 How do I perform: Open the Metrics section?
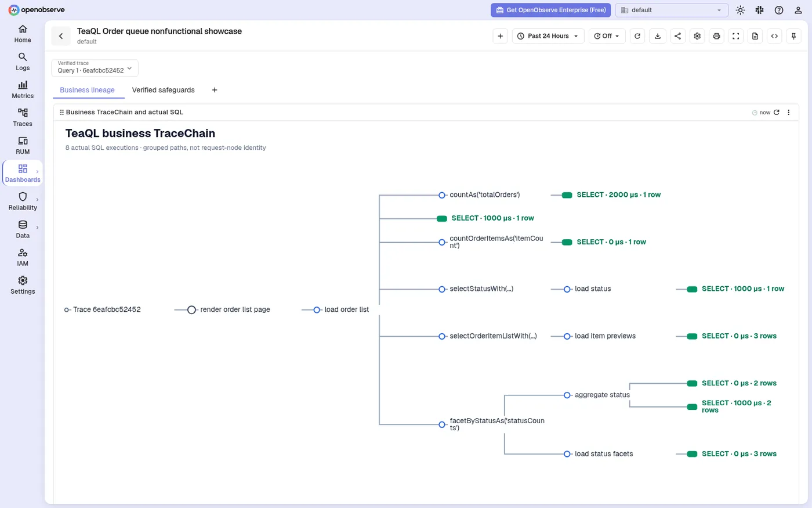point(23,89)
